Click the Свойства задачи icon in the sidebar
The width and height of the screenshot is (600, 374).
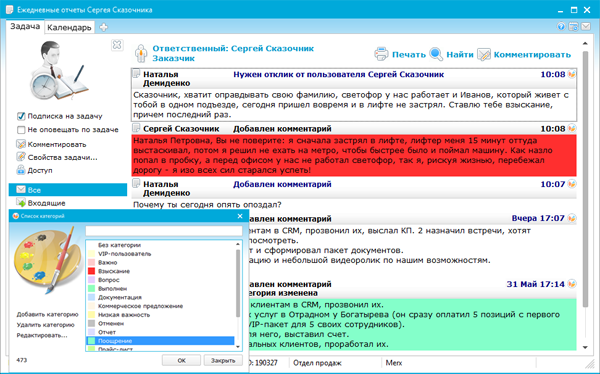click(x=21, y=157)
